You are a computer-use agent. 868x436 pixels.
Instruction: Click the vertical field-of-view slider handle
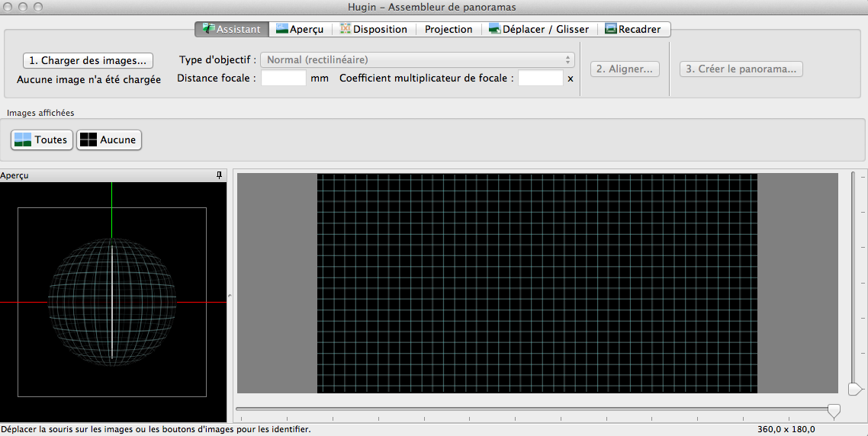click(x=854, y=390)
